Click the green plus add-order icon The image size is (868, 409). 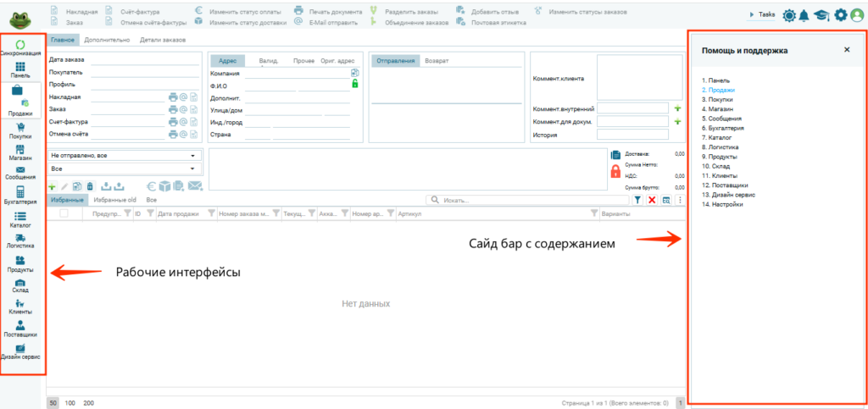click(x=53, y=186)
